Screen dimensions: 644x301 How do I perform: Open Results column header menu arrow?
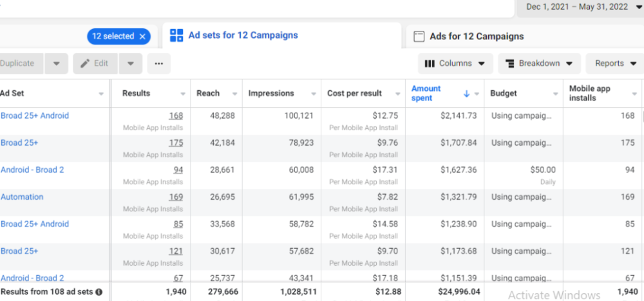pos(183,93)
